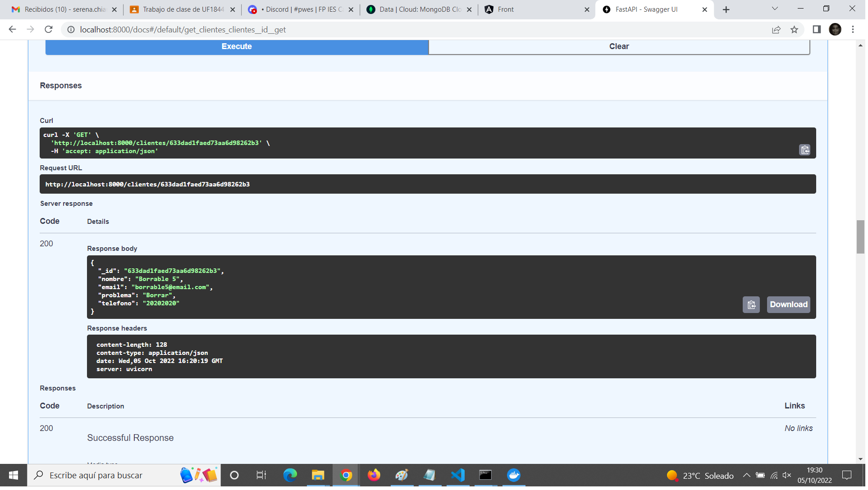Go forward with the browser forward arrow
This screenshot has height=490, width=868.
(x=30, y=30)
